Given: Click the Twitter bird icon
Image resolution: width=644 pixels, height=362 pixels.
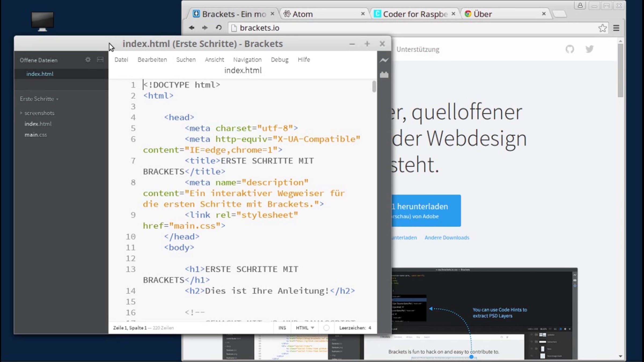Looking at the screenshot, I should [x=589, y=49].
